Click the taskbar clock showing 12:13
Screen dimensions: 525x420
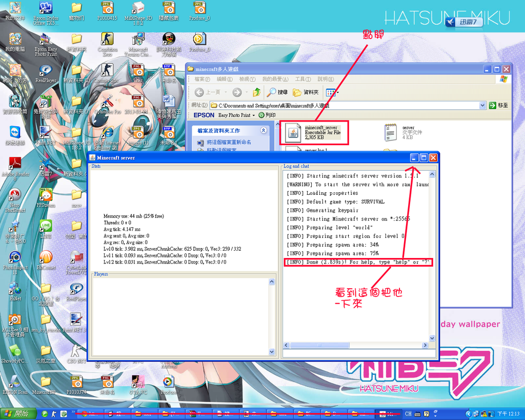pyautogui.click(x=508, y=414)
